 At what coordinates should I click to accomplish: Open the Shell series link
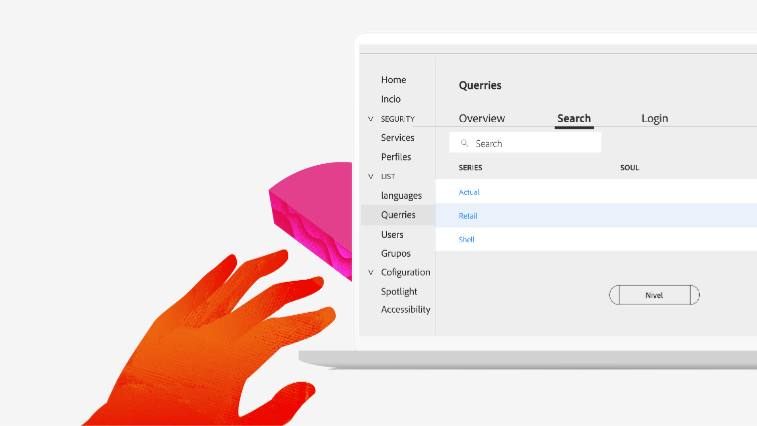466,240
